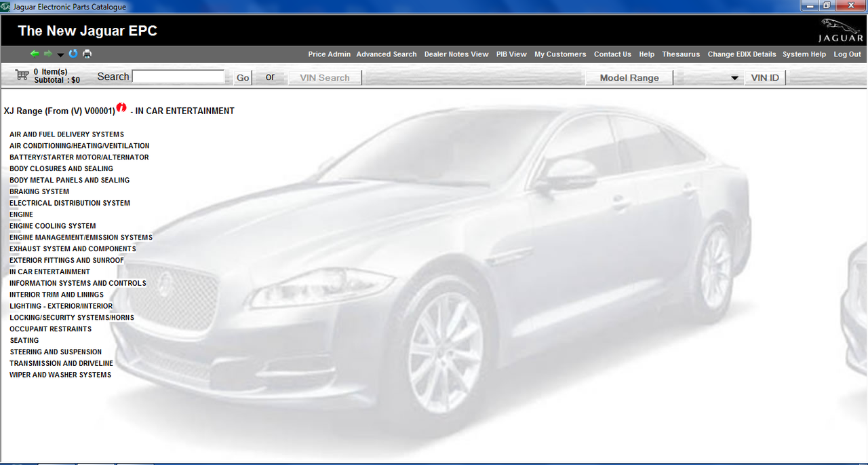Open Wiper and Washer Systems category

(x=60, y=375)
